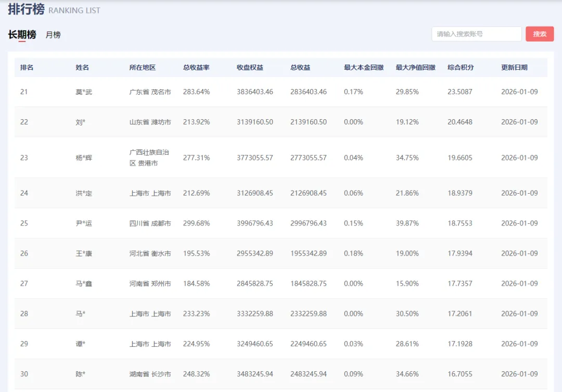Click the rank number 21
This screenshot has width=562, height=392.
tap(24, 92)
